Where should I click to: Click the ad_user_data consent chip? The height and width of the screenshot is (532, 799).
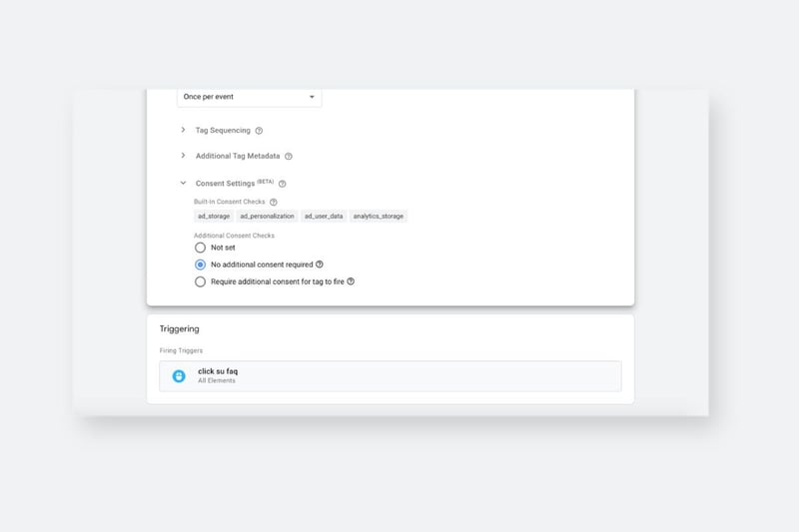[x=324, y=217]
